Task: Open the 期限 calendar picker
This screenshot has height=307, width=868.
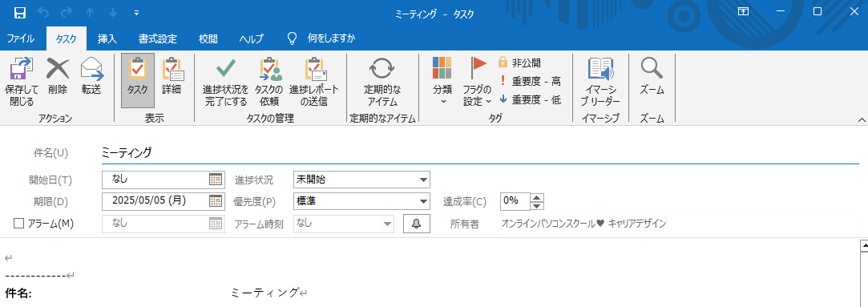Action: pos(216,201)
